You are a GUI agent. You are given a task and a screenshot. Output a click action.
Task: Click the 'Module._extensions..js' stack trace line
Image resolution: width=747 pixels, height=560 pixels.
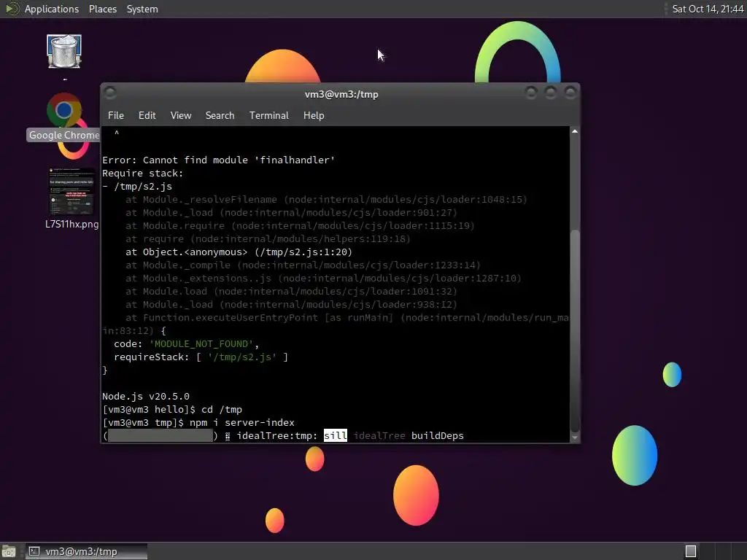point(323,278)
